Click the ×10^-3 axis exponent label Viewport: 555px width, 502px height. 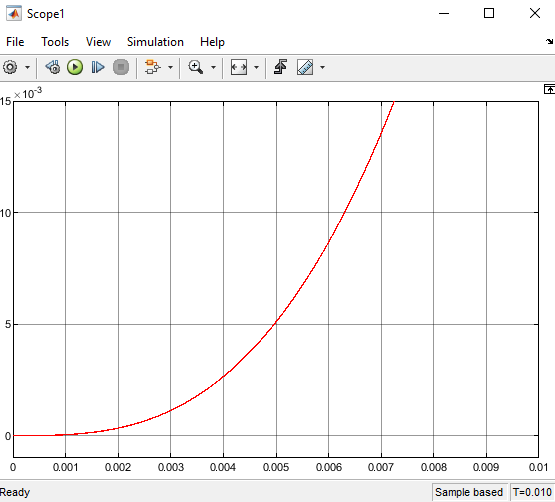[28, 93]
